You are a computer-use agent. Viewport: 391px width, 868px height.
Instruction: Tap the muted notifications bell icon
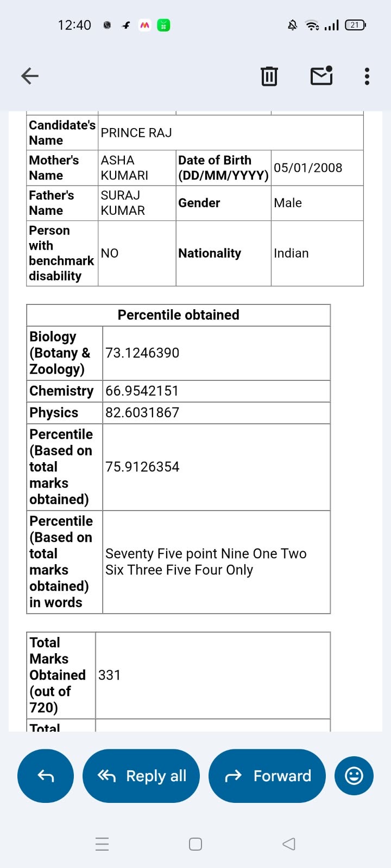(x=293, y=25)
